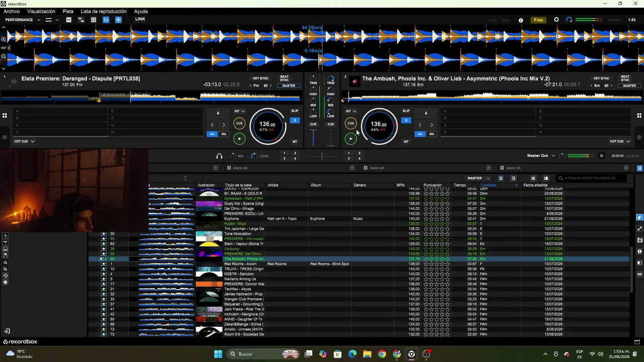Toggle the split browser panel icon
The width and height of the screenshot is (644, 362).
546,178
